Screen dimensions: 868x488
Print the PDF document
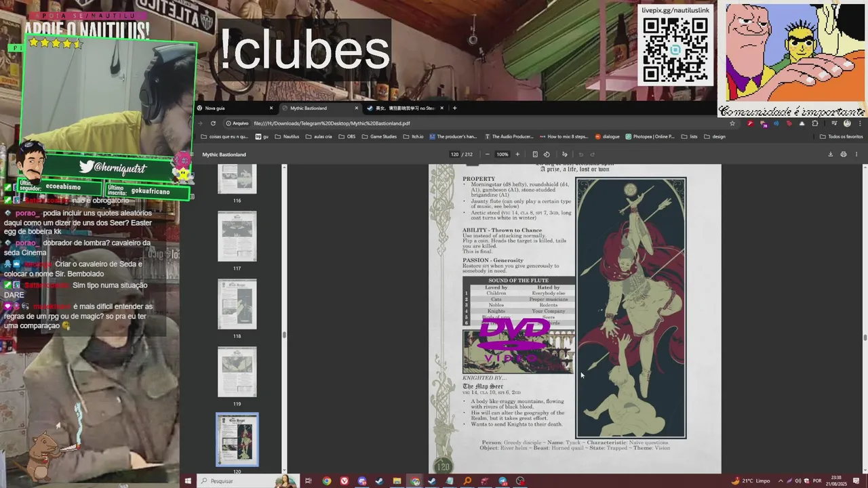[x=843, y=155]
